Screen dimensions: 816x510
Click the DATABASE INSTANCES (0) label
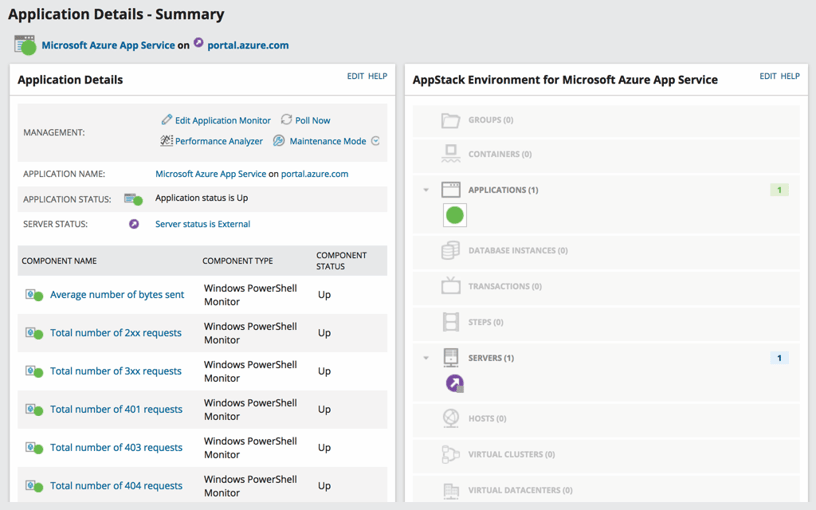pos(518,250)
